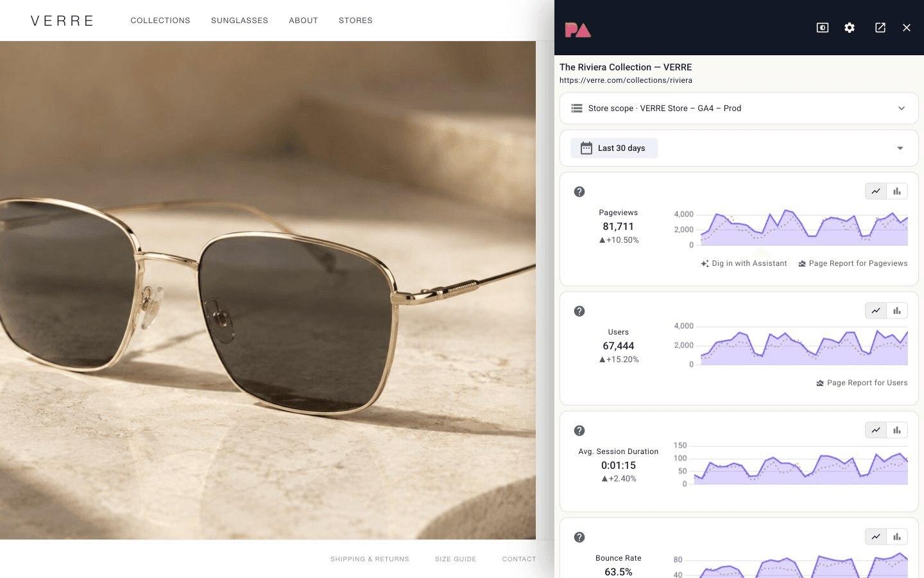
Task: Click the sunglasses hero image
Action: 268,290
